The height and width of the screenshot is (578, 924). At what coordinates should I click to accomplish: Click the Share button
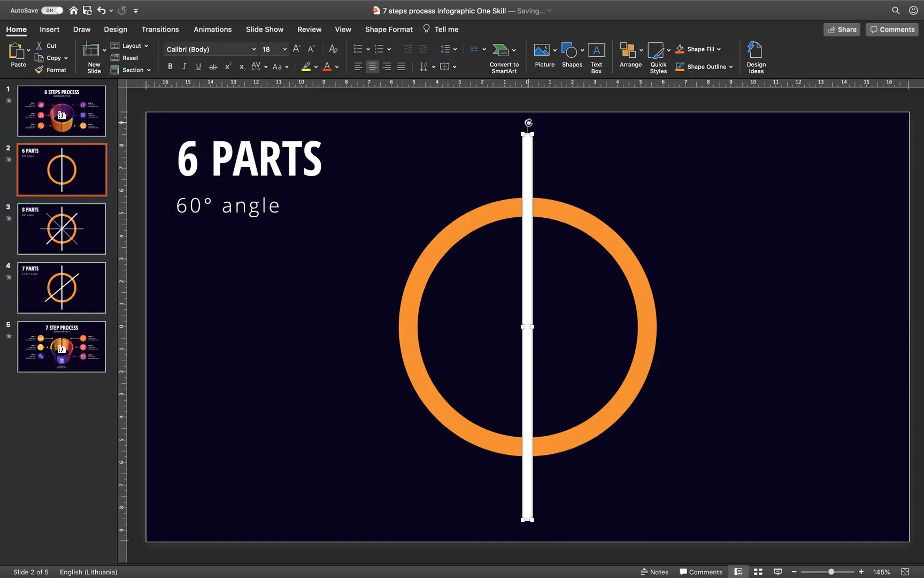click(x=842, y=29)
